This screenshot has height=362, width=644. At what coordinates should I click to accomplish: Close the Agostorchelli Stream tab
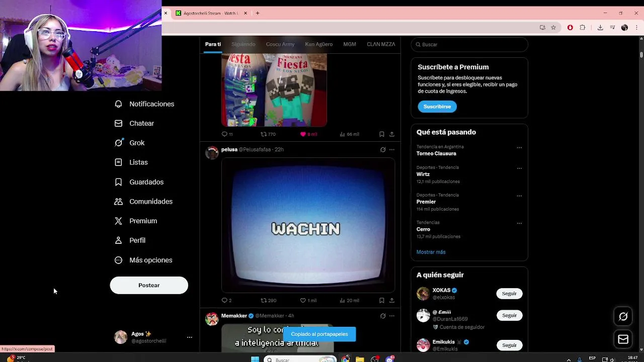coord(246,13)
